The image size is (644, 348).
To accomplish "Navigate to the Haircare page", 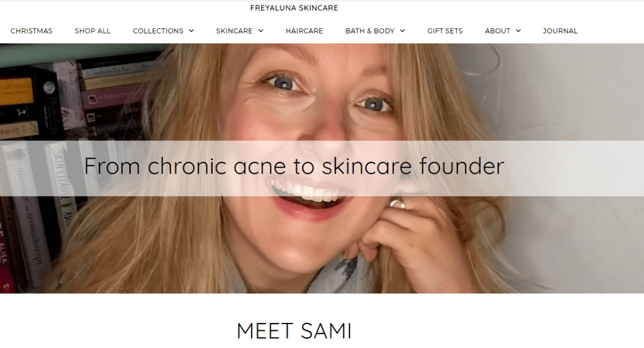I will (304, 31).
